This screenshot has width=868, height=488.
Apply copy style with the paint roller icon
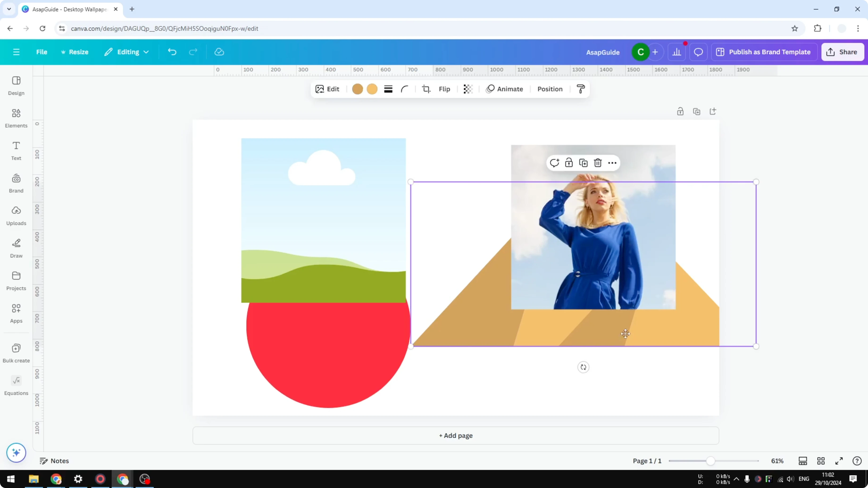[x=580, y=89]
